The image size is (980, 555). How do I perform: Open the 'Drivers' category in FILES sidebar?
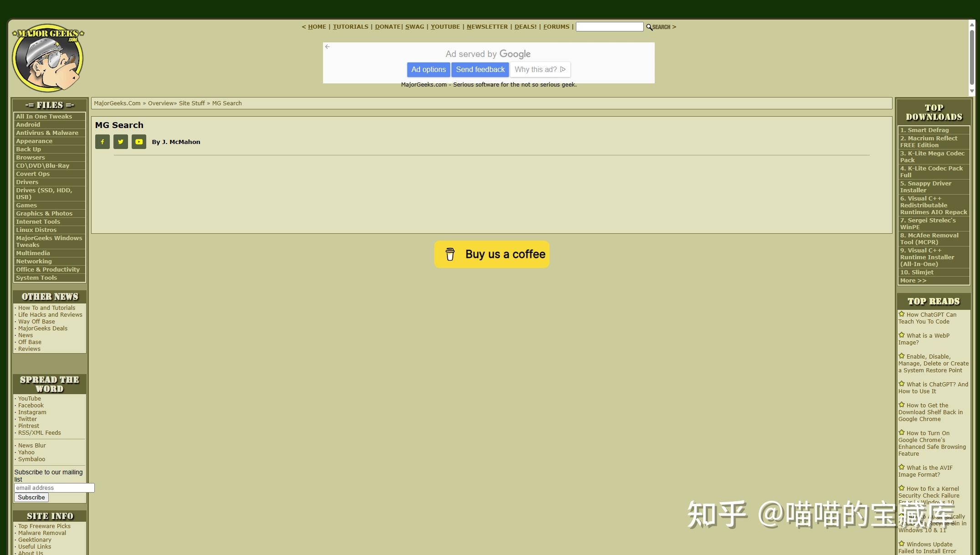[27, 182]
